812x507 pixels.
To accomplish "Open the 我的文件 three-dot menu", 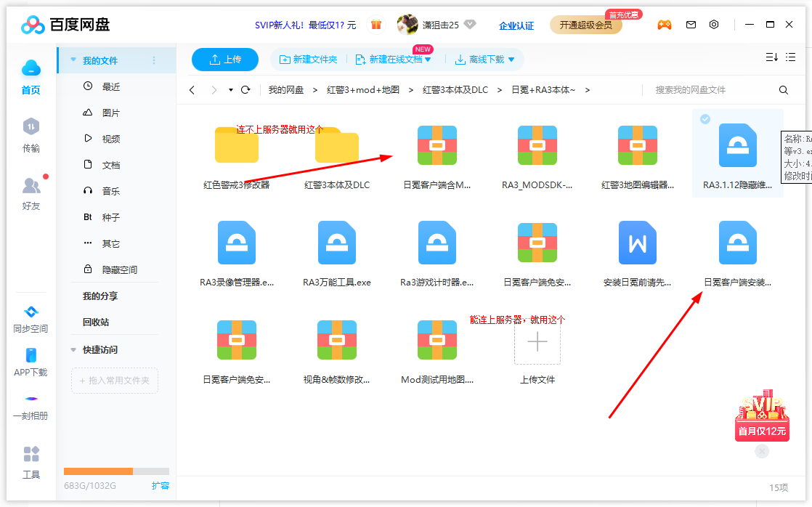I will (154, 60).
